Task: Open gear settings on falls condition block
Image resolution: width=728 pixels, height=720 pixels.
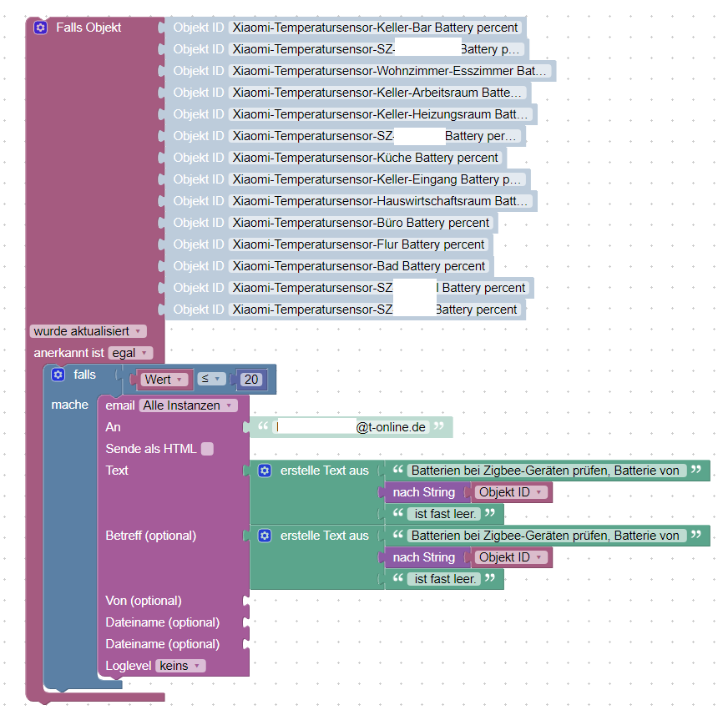Action: pos(58,375)
